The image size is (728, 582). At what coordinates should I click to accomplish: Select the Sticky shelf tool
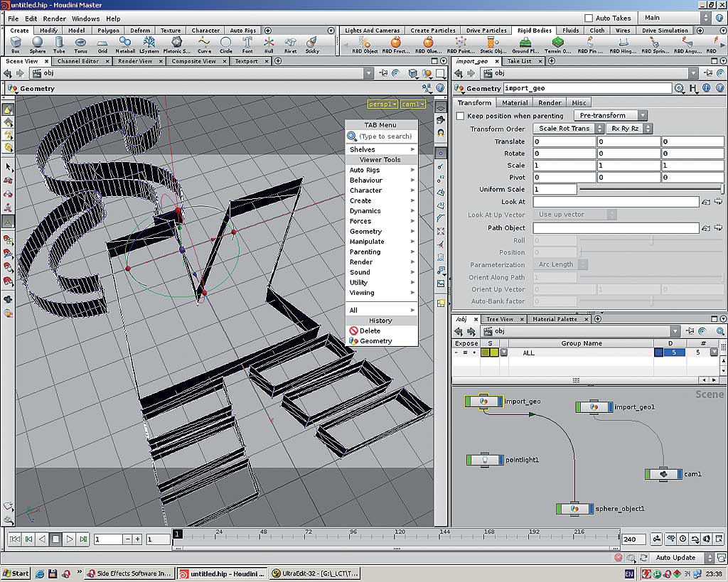coord(312,45)
